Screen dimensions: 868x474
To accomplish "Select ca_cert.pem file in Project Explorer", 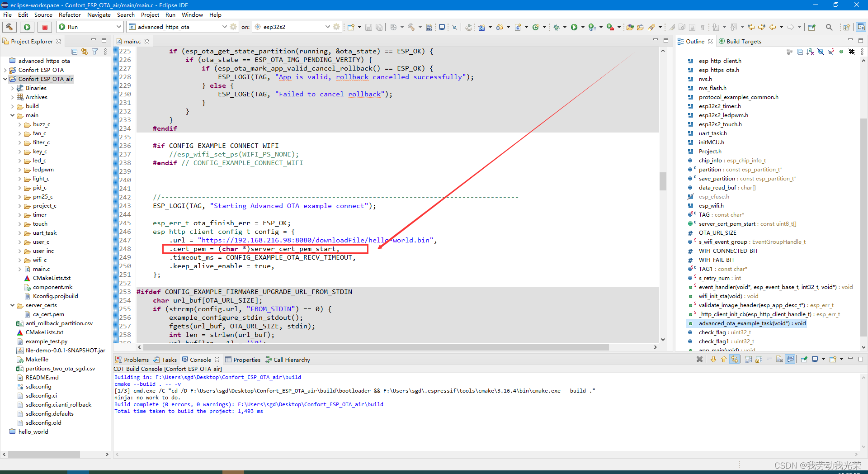I will tap(48, 314).
